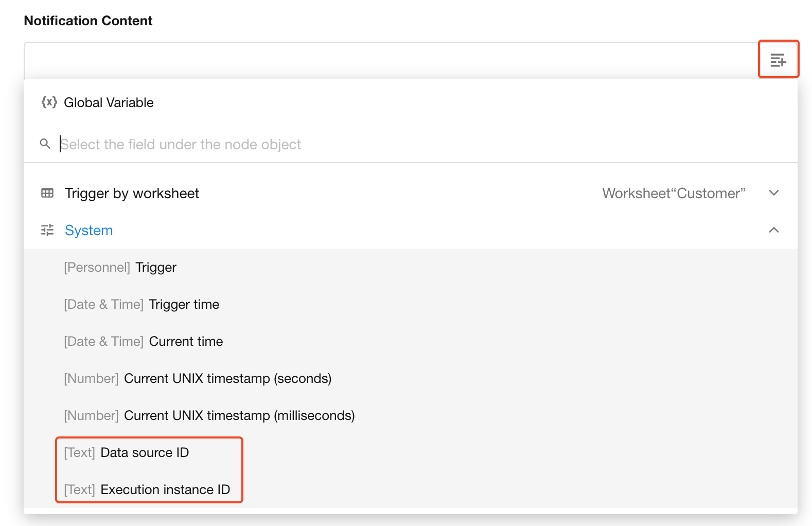Click the insert field icon in content box
812x526 pixels.
[778, 60]
